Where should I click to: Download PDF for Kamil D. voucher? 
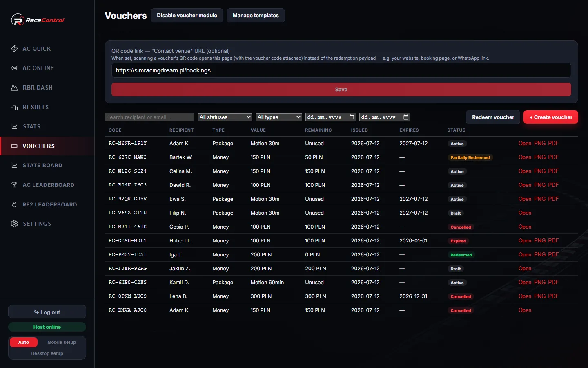tap(553, 282)
